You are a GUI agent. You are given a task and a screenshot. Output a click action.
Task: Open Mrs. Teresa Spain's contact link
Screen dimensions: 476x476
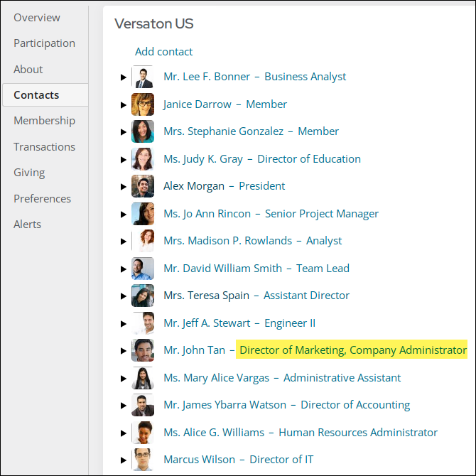(207, 296)
